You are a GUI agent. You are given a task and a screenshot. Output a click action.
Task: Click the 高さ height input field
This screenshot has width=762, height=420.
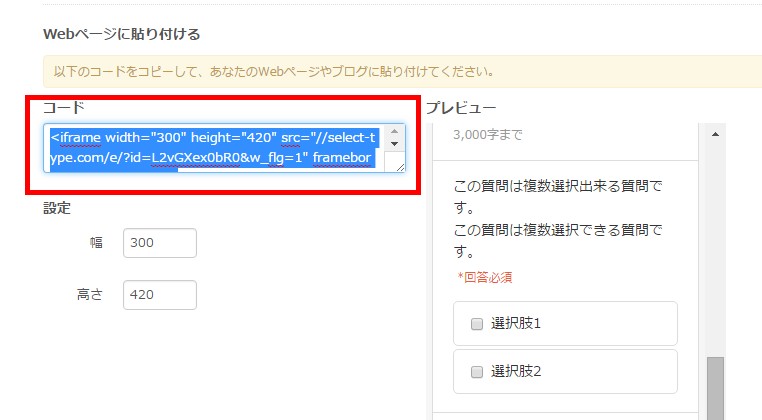pos(160,295)
